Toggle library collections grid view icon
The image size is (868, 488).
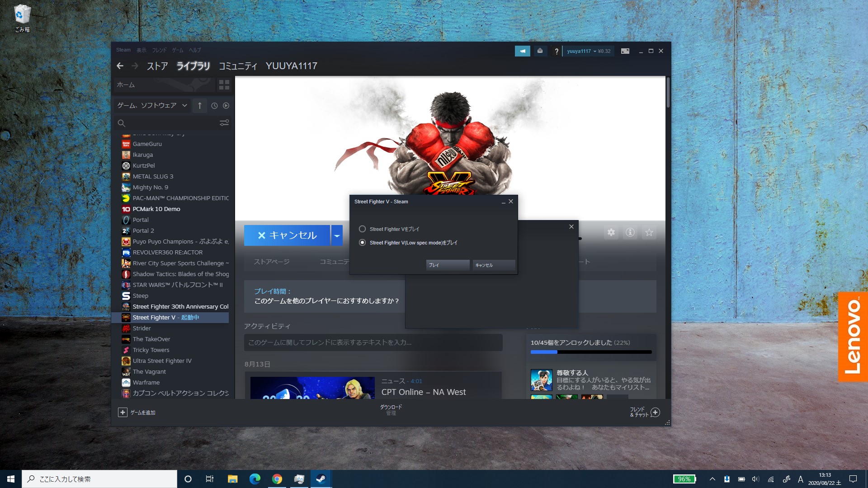pos(224,84)
